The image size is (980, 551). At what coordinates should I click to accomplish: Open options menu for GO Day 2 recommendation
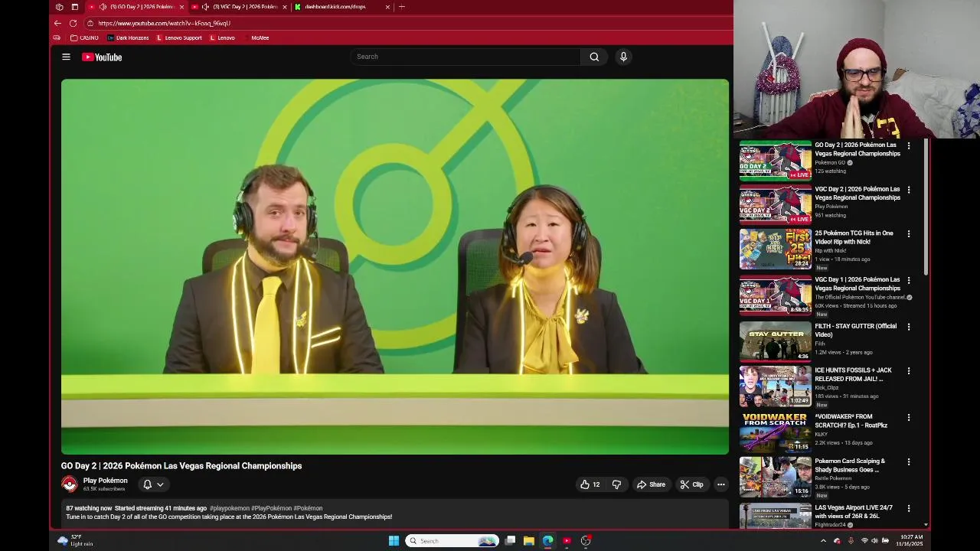tap(909, 145)
